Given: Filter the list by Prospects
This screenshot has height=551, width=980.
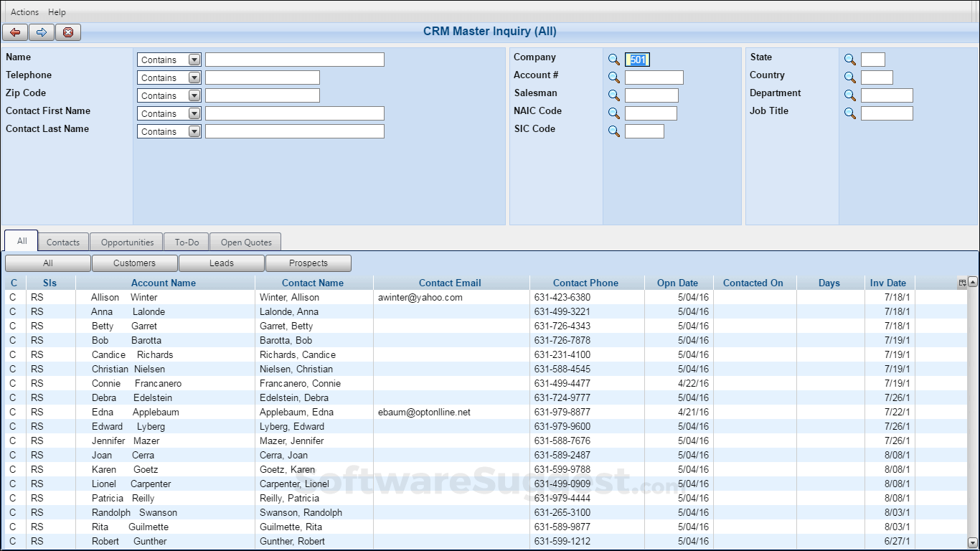Looking at the screenshot, I should [308, 263].
